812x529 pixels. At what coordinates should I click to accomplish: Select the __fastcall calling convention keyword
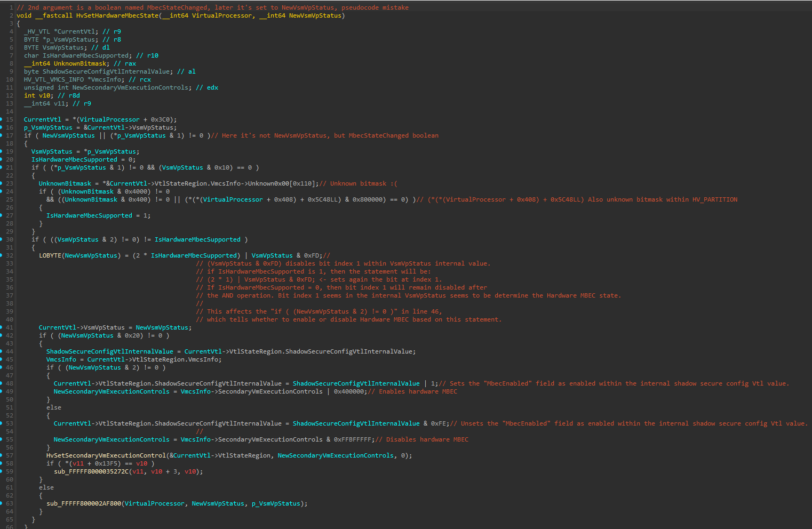54,15
